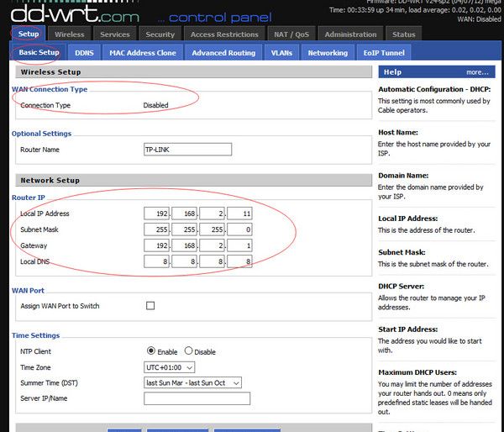Open the EoIP Tunnel sub-tab

click(x=384, y=53)
